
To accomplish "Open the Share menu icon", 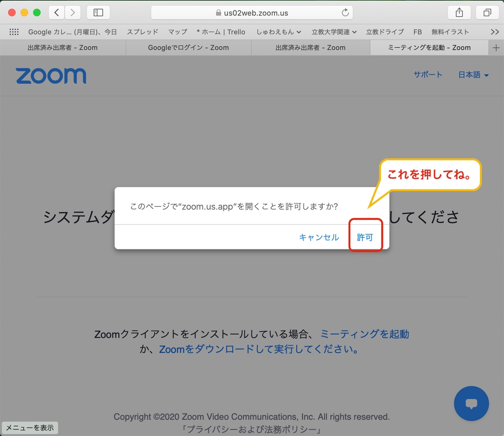I will pos(459,12).
